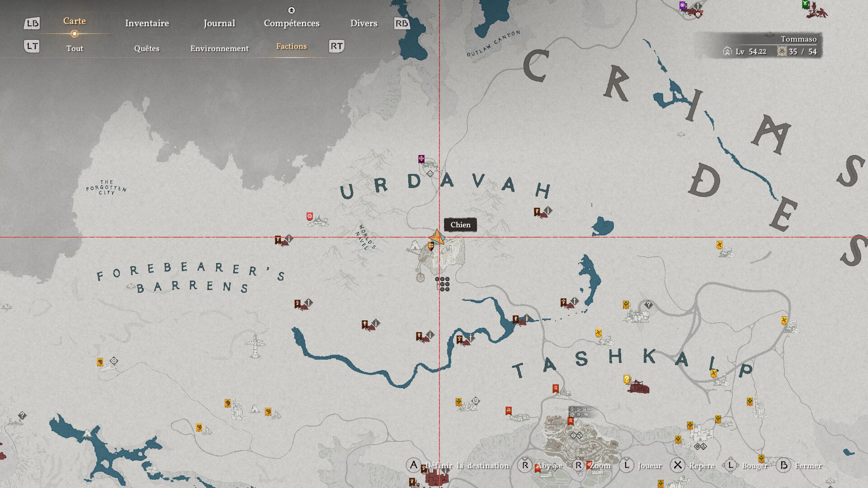Switch to the Journal tab
This screenshot has height=488, width=868.
coord(219,23)
